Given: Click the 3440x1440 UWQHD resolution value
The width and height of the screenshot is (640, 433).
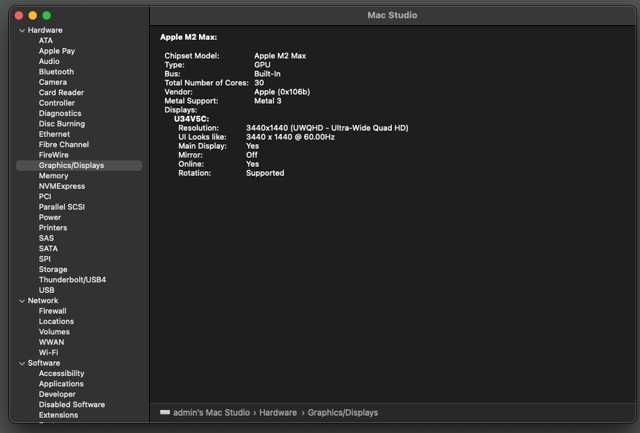Looking at the screenshot, I should [x=327, y=128].
